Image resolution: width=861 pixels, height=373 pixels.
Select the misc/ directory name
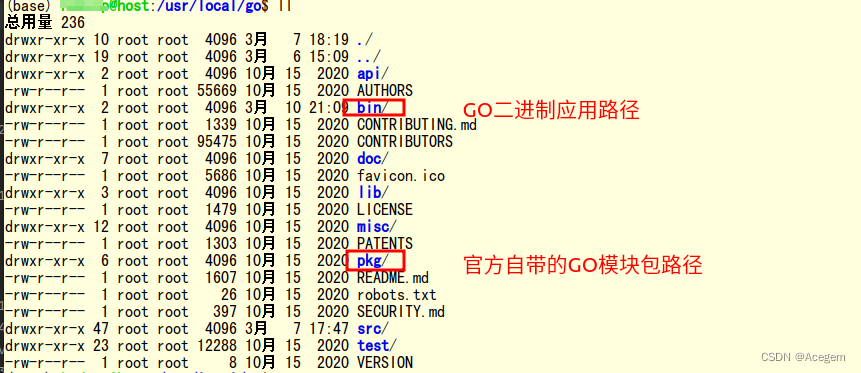pos(377,227)
